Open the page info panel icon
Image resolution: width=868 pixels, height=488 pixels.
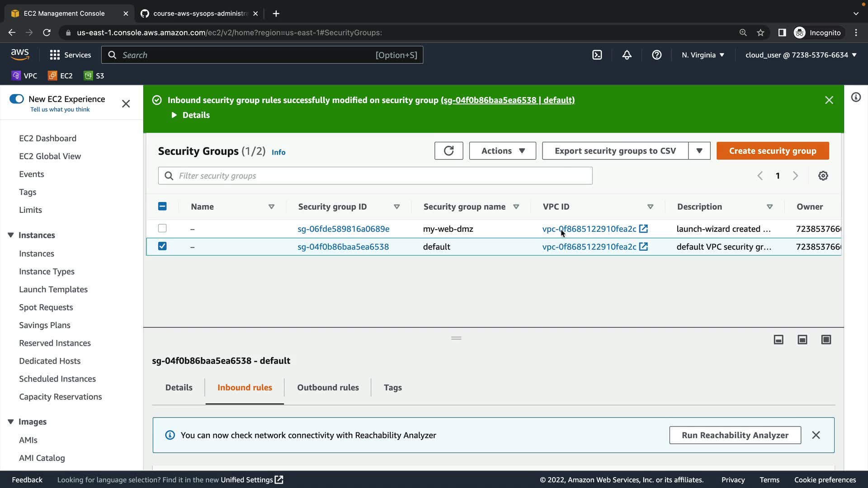coord(856,97)
